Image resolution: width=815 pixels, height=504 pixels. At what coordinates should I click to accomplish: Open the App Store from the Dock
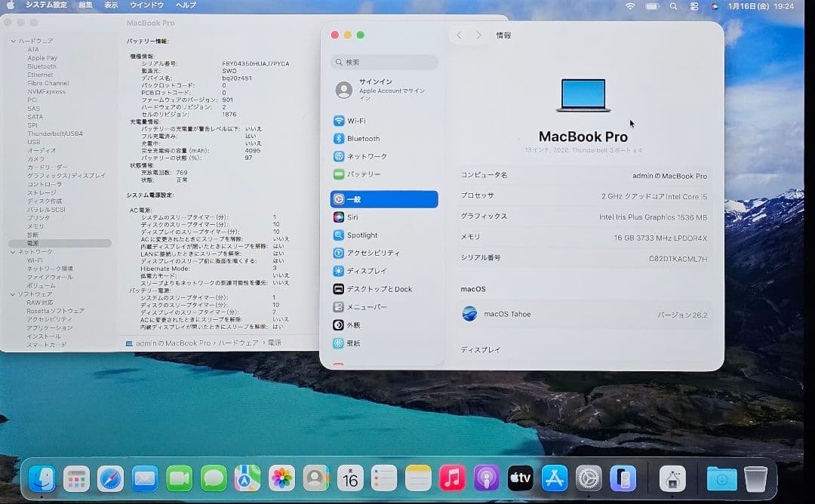click(555, 478)
